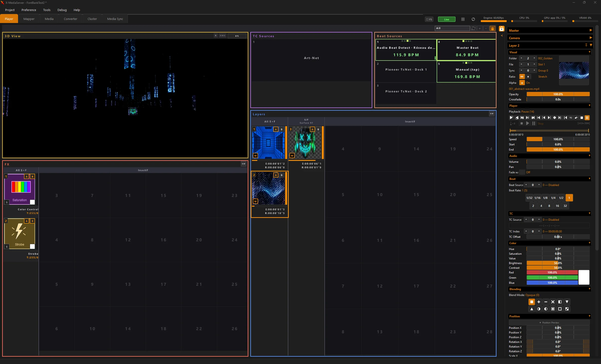The height and width of the screenshot is (364, 601).
Task: Toggle the Alpha On button
Action: 522,83
